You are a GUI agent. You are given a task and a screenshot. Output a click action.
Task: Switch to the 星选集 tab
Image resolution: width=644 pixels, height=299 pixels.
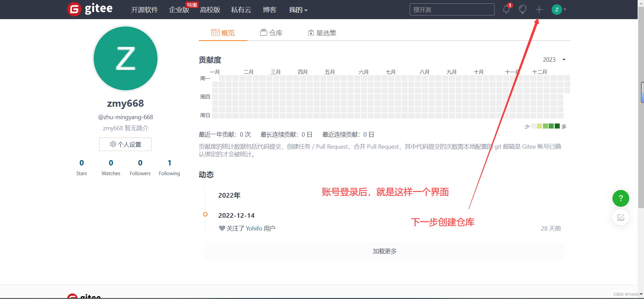322,33
